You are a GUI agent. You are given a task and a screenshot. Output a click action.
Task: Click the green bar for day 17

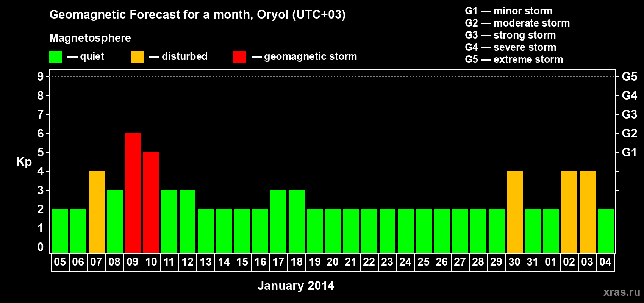coord(278,221)
